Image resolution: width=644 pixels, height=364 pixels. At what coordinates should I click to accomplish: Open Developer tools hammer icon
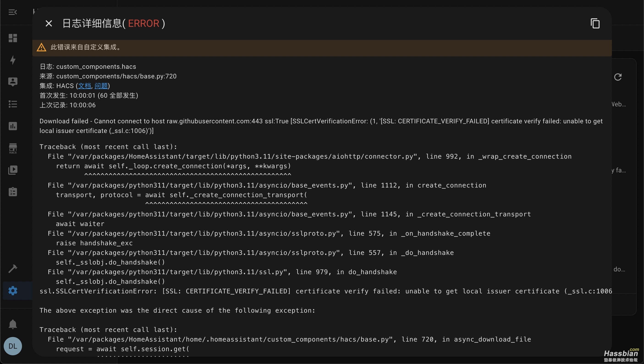click(13, 269)
